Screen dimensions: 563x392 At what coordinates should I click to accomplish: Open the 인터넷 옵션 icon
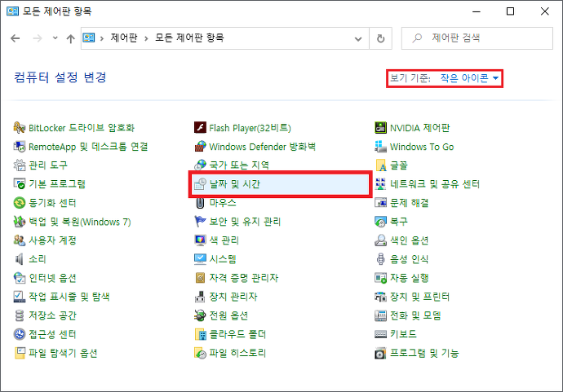point(19,278)
